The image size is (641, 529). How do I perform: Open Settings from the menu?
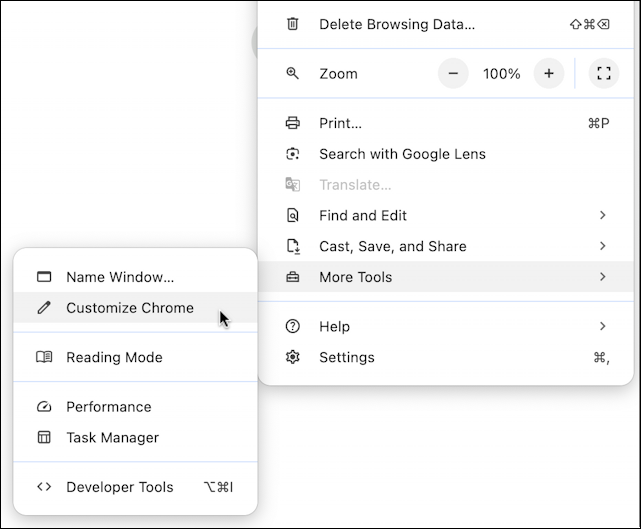pos(446,357)
